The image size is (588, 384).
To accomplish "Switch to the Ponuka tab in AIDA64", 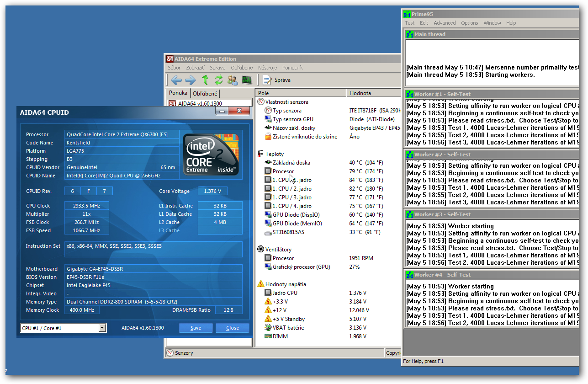I will coord(179,93).
